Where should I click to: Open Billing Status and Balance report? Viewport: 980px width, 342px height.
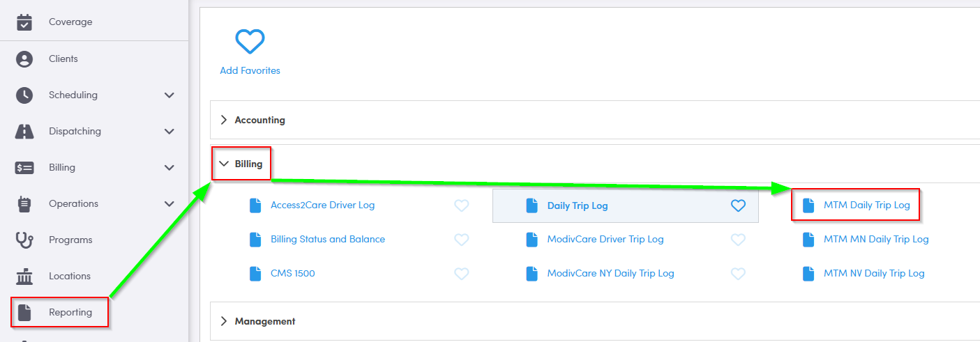327,239
